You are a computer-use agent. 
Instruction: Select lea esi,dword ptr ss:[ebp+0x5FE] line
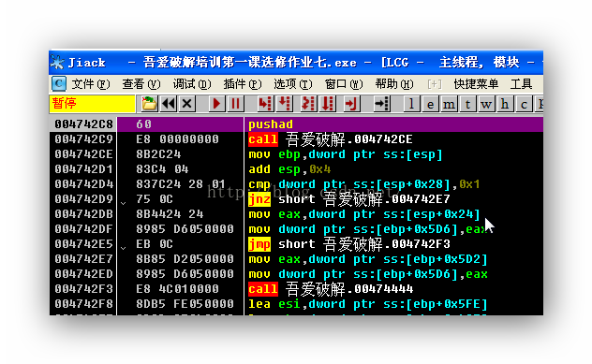[368, 304]
